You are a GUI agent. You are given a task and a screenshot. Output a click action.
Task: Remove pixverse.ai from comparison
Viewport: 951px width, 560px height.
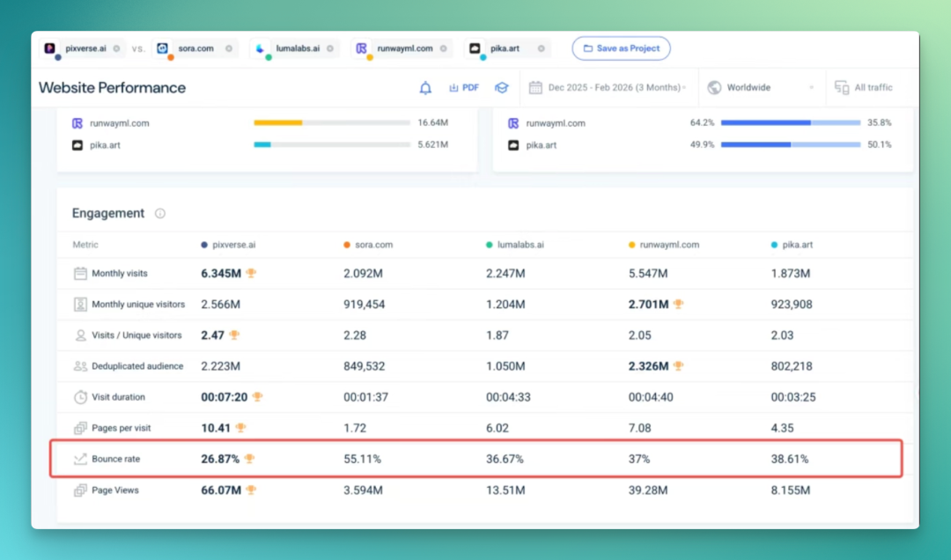[116, 48]
